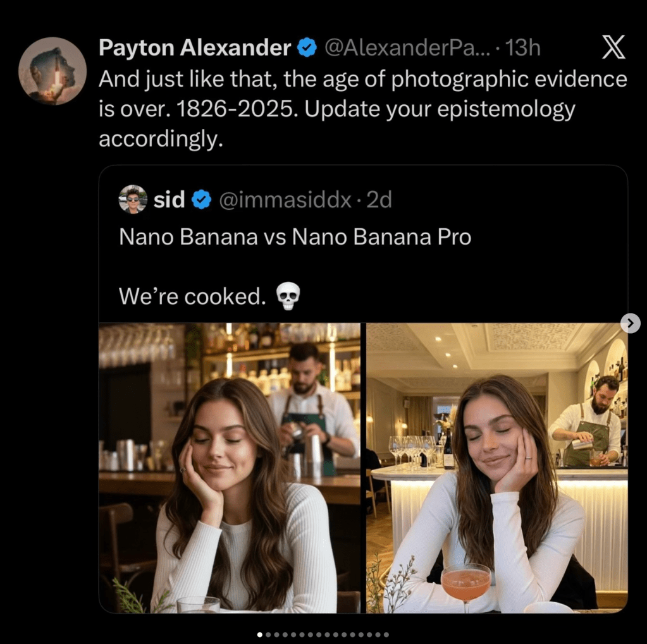Open the right photo with the pink cocktail
This screenshot has height=644, width=647.
[496, 468]
